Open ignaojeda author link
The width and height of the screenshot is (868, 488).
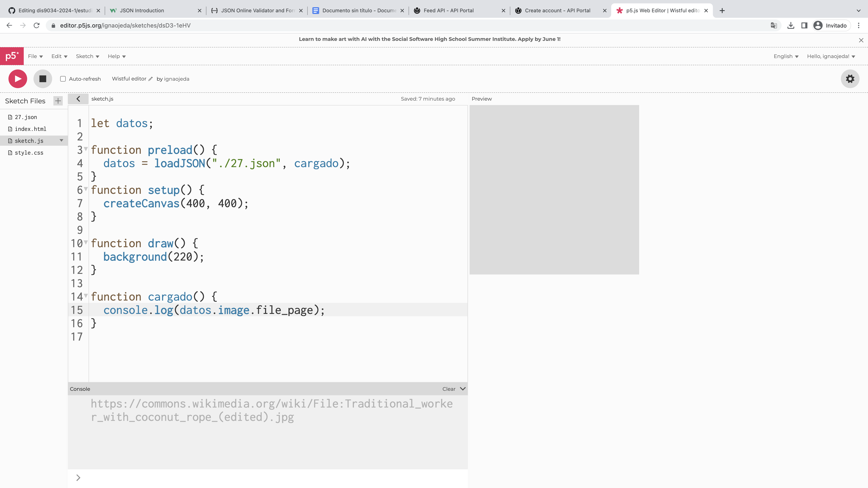click(177, 79)
